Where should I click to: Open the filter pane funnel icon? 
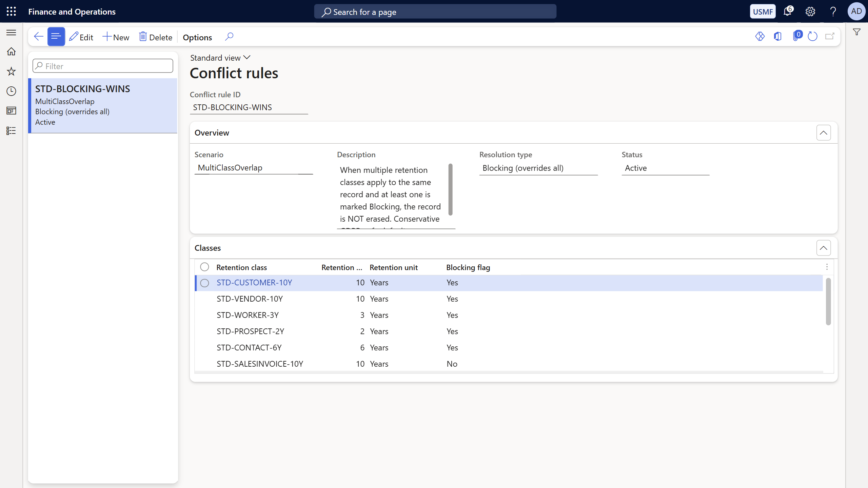[857, 32]
